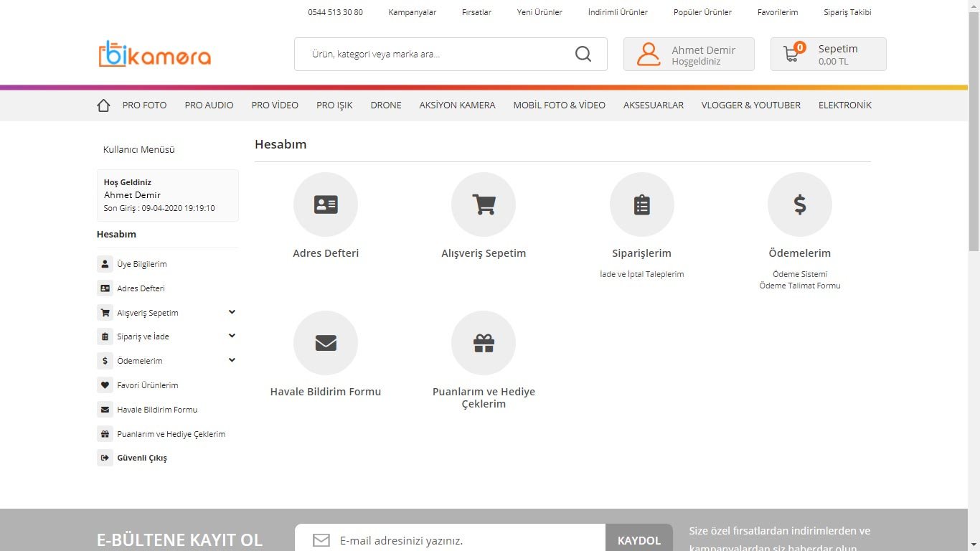Focus the product search input field
Screen dimensions: 980x551
(438, 54)
